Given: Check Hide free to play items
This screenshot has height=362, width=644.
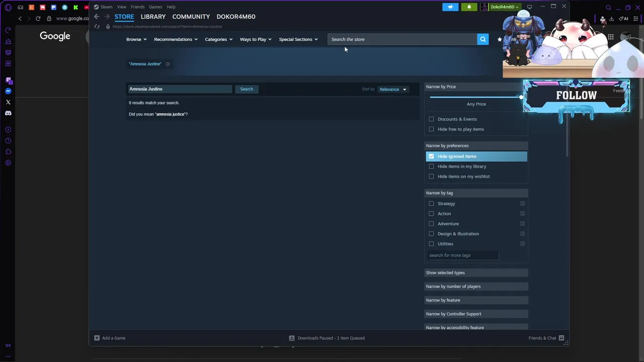Looking at the screenshot, I should pos(431,129).
